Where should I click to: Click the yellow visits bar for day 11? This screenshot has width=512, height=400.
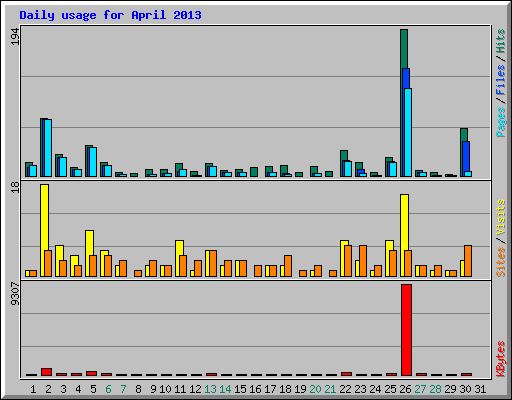179,248
